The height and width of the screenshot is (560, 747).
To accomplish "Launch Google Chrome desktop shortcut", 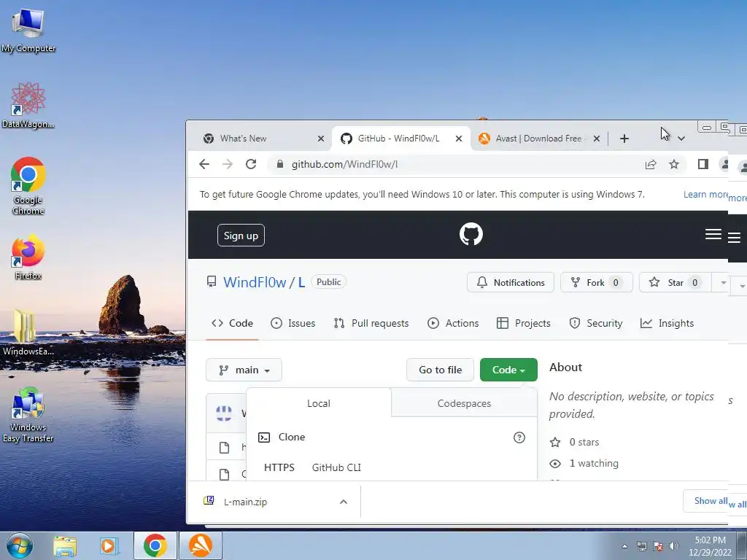I will [x=28, y=186].
